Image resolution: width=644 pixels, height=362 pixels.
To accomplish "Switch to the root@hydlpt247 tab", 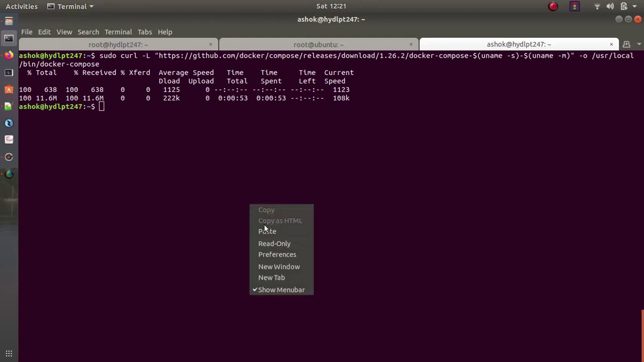I will pos(118,44).
